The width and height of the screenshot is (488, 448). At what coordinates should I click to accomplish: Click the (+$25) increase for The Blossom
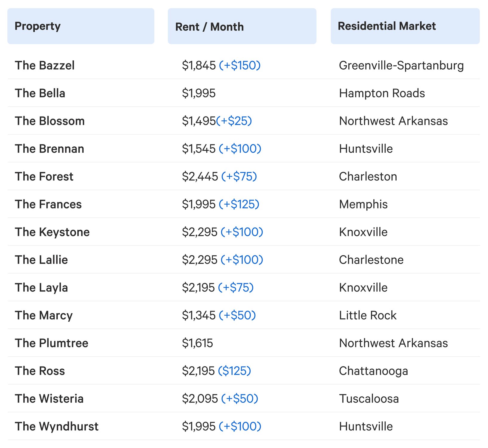pyautogui.click(x=234, y=121)
